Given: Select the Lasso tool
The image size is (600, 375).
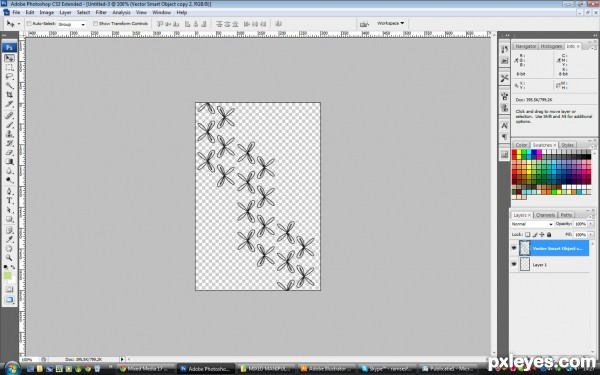Looking at the screenshot, I should coord(9,77).
